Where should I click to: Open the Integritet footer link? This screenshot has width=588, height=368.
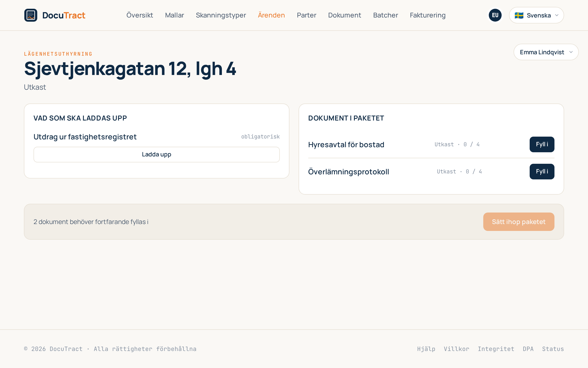496,349
